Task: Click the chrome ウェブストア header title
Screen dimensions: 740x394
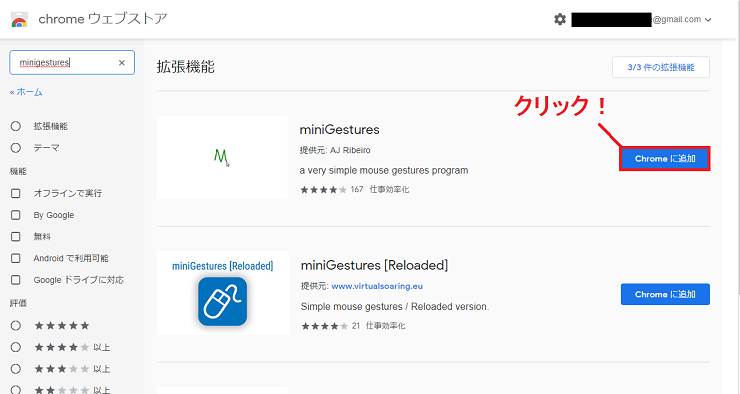Action: [103, 19]
